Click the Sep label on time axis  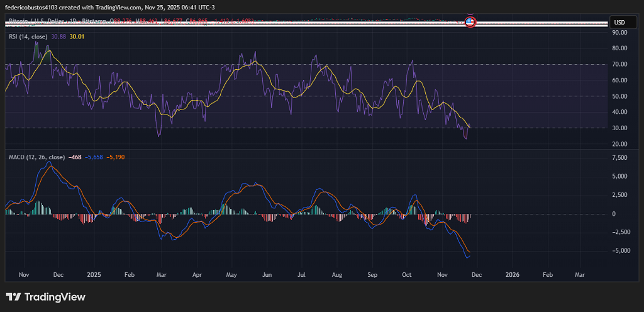(x=372, y=275)
